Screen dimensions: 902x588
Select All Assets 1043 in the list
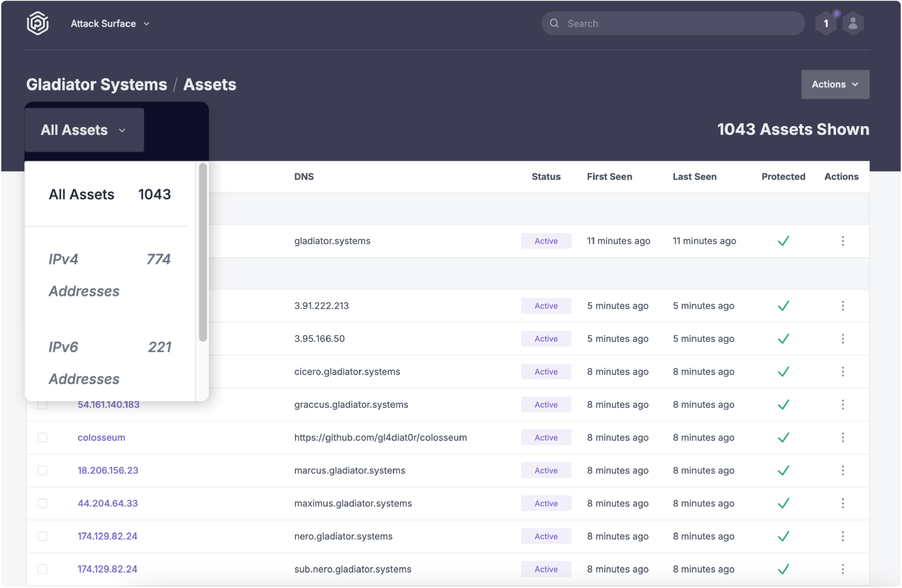point(110,194)
